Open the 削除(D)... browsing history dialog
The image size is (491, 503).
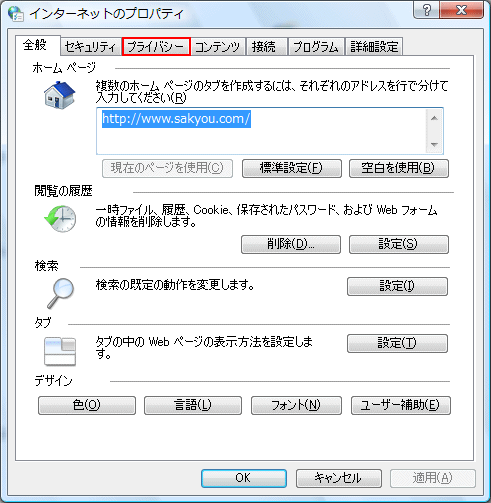291,244
